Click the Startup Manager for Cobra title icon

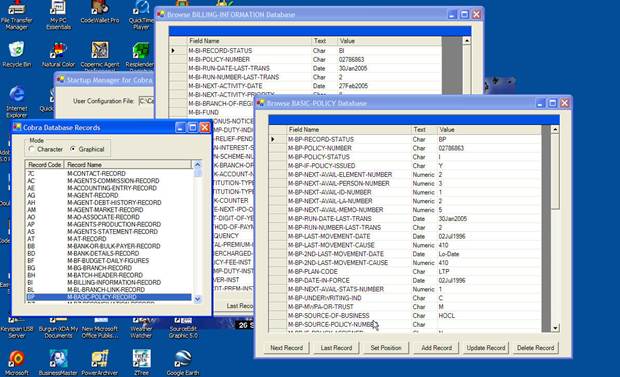pyautogui.click(x=60, y=80)
